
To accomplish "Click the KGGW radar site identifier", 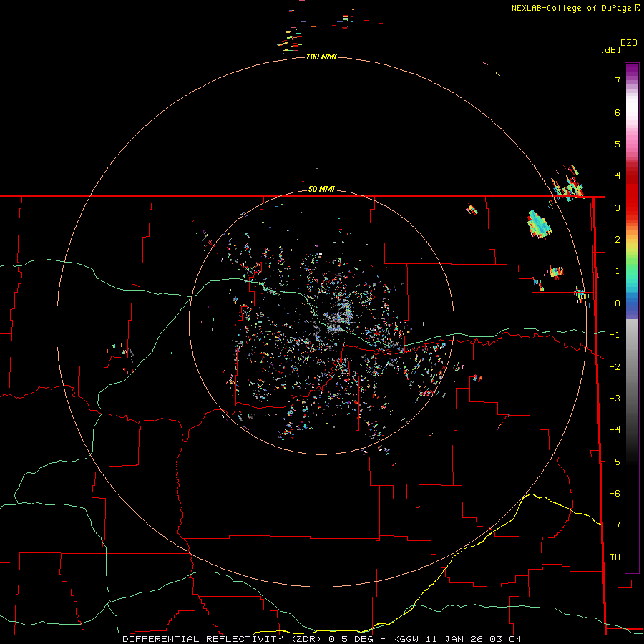I will pos(406,639).
